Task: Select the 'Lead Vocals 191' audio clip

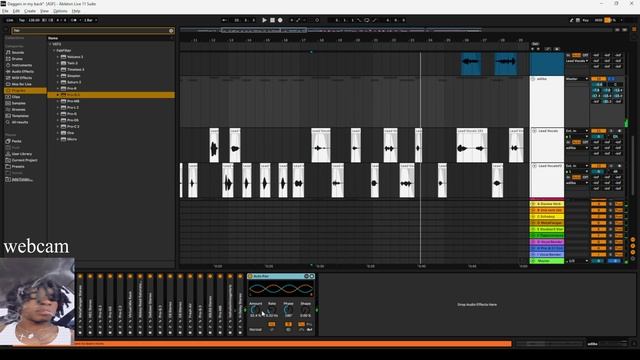Action: click(x=472, y=145)
